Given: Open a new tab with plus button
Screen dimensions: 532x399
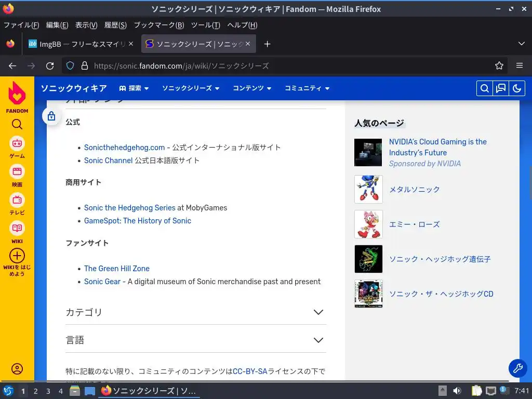Looking at the screenshot, I should pos(268,44).
